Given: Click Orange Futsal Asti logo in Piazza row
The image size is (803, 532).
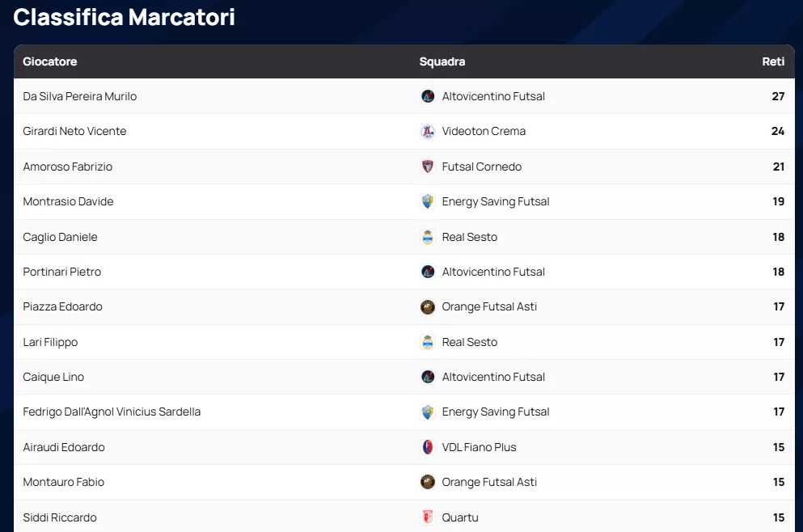Looking at the screenshot, I should [x=428, y=306].
